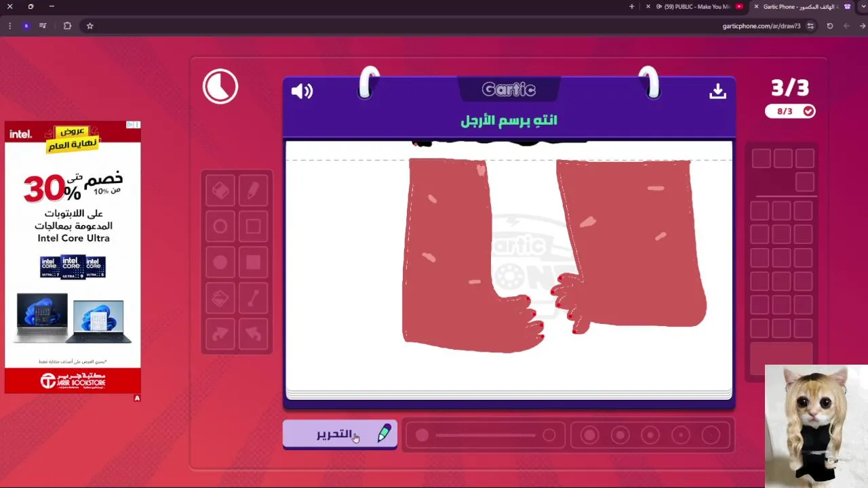Click the drawing prompt انتِ برسم الأرجل
The image size is (868, 488).
509,121
